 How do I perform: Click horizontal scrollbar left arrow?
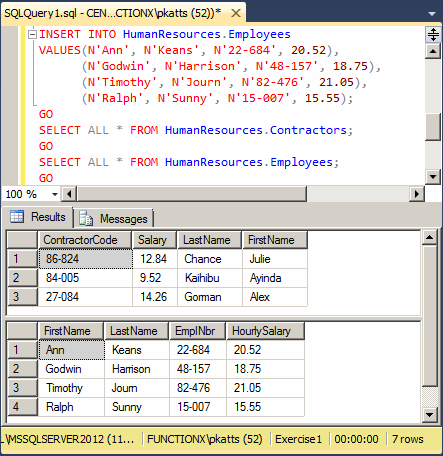69,194
